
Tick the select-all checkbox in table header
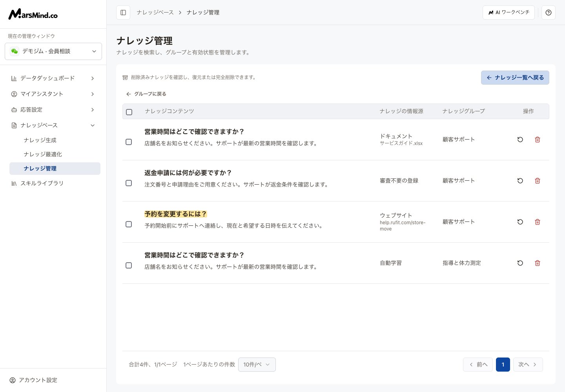pos(129,112)
